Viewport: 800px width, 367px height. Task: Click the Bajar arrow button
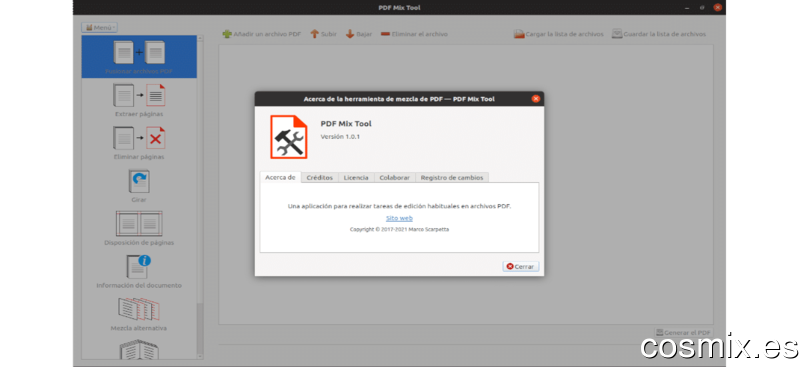click(x=359, y=34)
